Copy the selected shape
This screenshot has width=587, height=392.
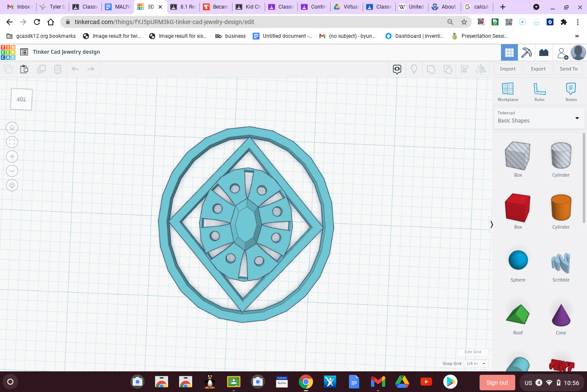(8, 69)
